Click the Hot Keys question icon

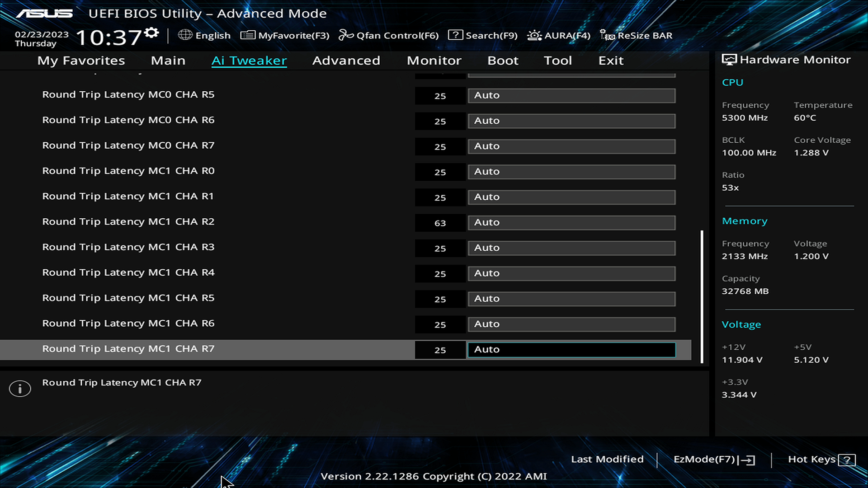tap(846, 460)
